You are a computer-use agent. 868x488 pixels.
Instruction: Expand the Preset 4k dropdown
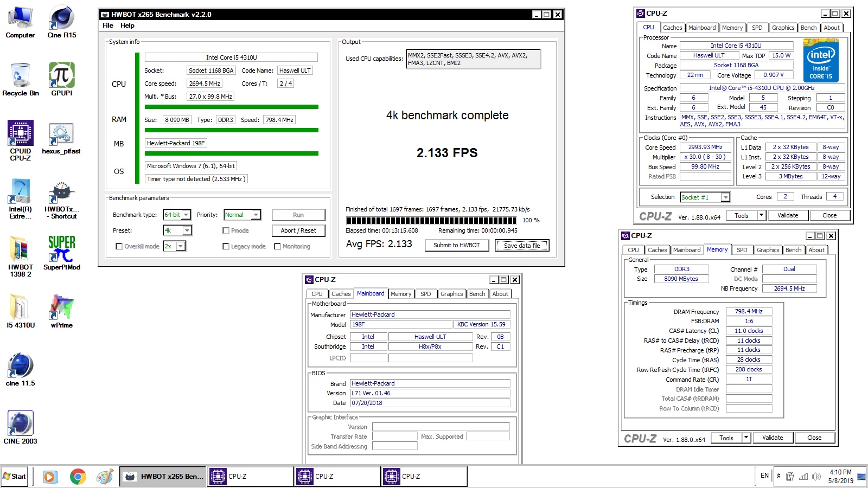click(187, 230)
